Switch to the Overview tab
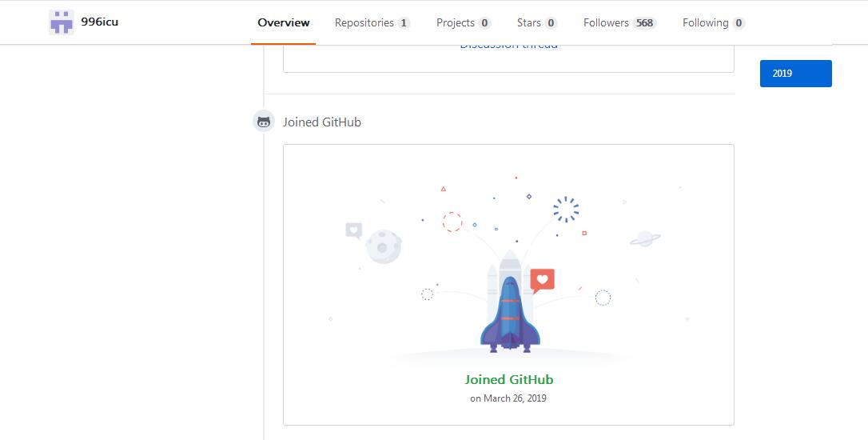 284,22
